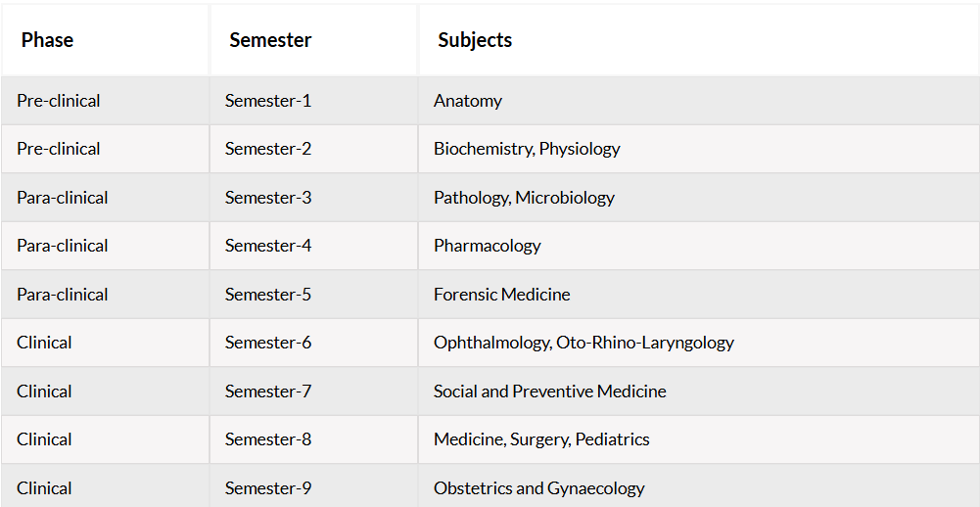This screenshot has width=980, height=507.
Task: Select the Semester-6 cell
Action: 313,343
